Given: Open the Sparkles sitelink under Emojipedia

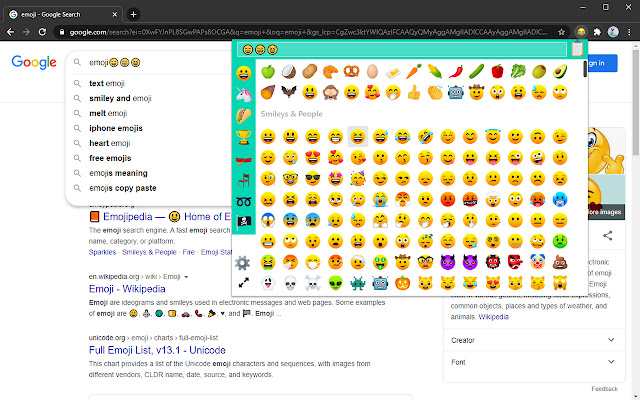Looking at the screenshot, I should pos(102,252).
